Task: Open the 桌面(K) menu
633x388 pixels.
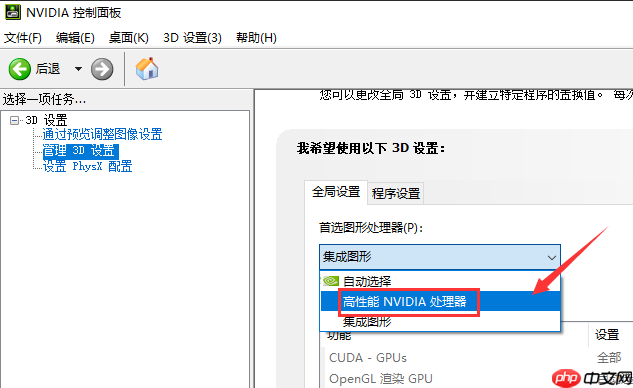Action: (129, 38)
